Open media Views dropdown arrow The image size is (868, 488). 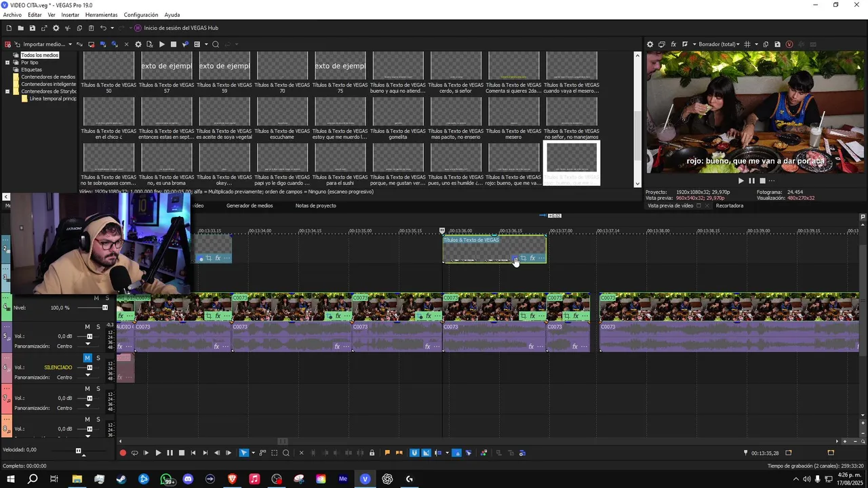pyautogui.click(x=206, y=44)
